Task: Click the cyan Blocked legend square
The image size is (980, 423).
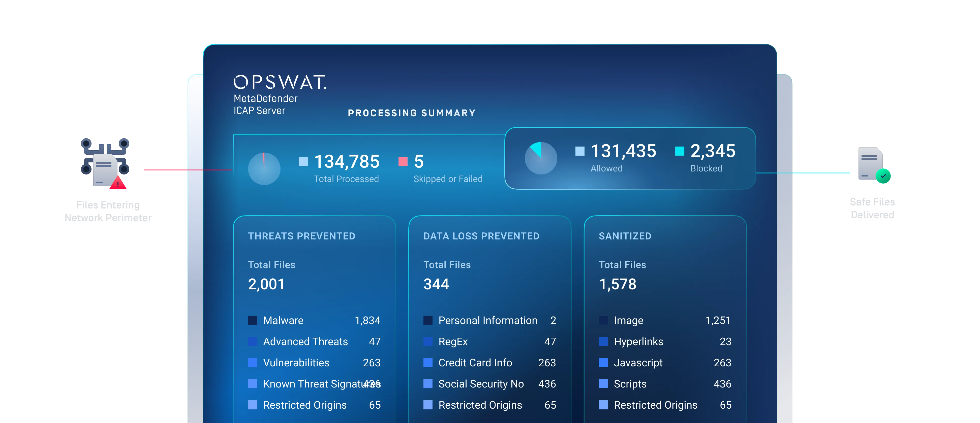Action: coord(680,151)
